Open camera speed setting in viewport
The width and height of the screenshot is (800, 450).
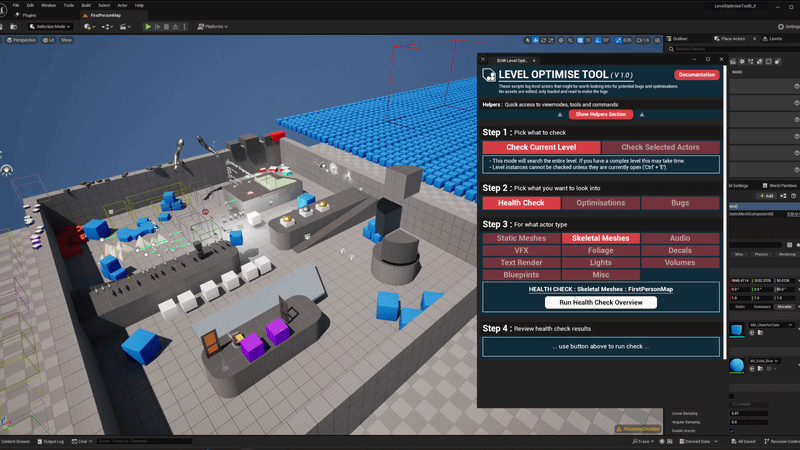(643, 40)
